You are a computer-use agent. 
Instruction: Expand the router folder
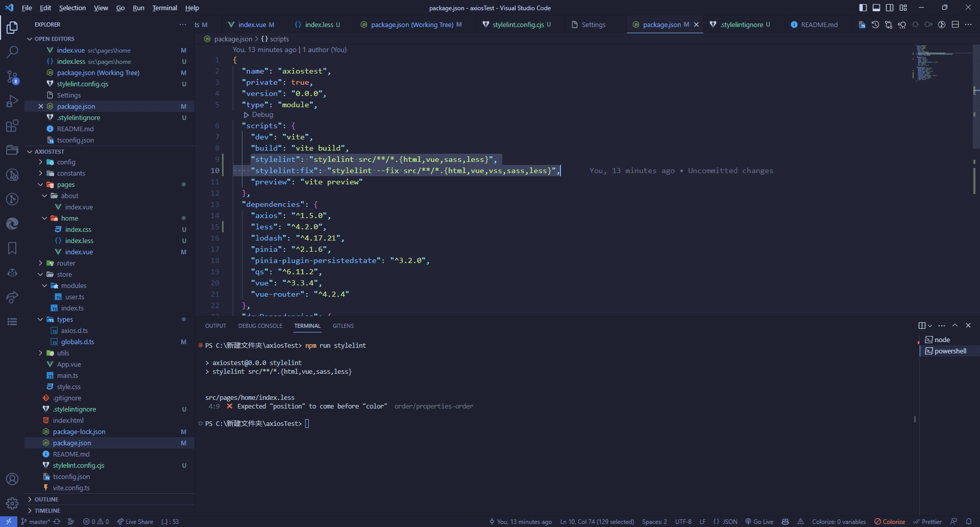66,263
